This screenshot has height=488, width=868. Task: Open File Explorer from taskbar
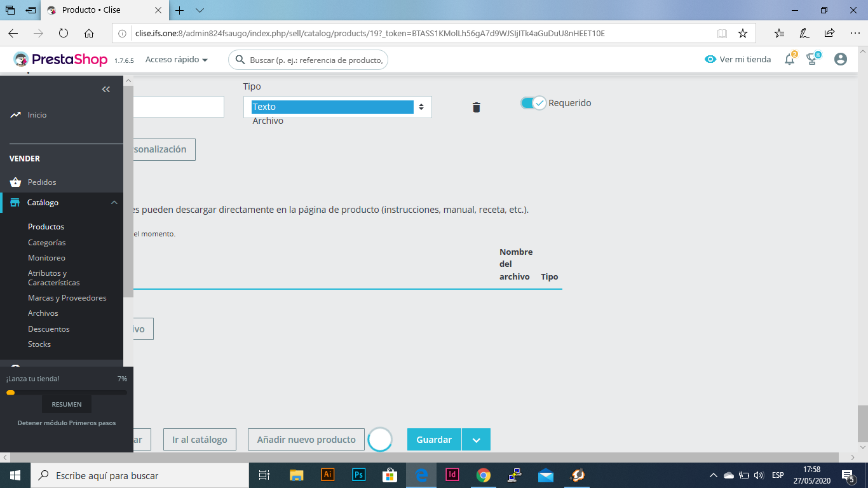click(297, 475)
